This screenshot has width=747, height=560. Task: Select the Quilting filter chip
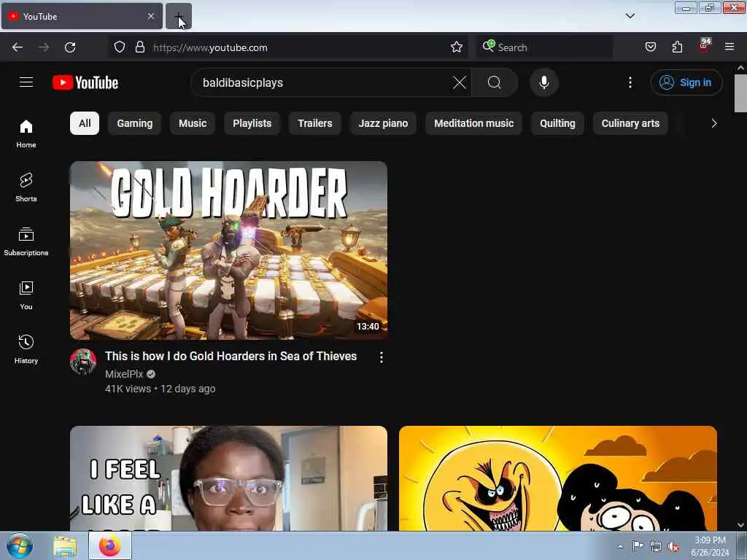pos(557,123)
